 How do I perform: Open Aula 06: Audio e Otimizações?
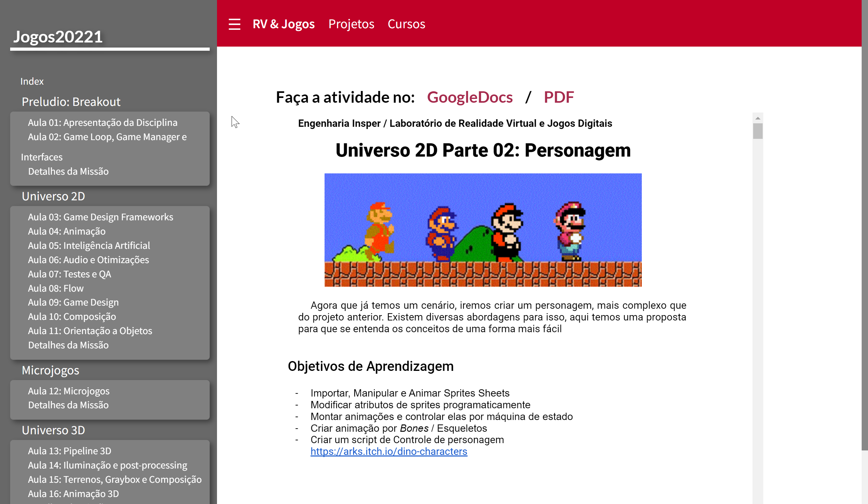pyautogui.click(x=89, y=260)
